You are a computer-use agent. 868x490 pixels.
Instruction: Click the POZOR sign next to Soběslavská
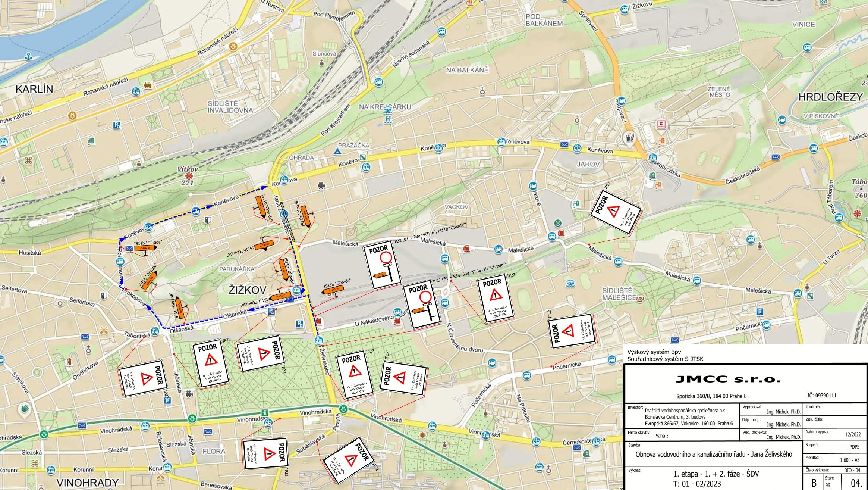click(x=348, y=461)
